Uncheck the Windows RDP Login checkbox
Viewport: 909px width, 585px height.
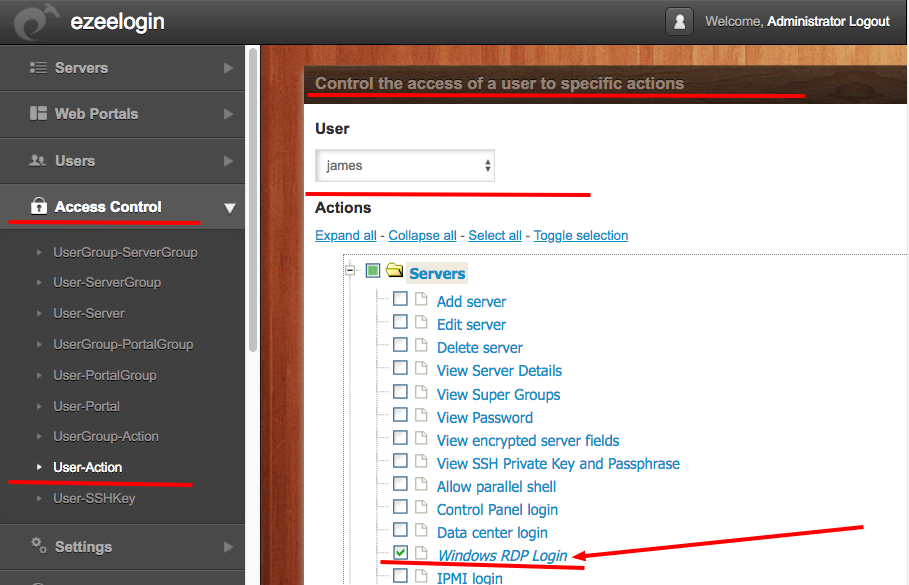(x=400, y=553)
